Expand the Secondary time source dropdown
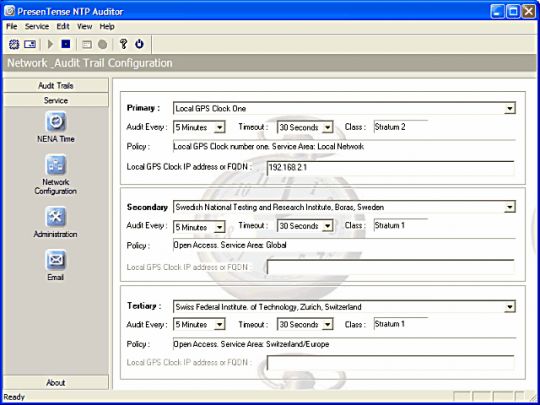This screenshot has height=405, width=540. 509,207
